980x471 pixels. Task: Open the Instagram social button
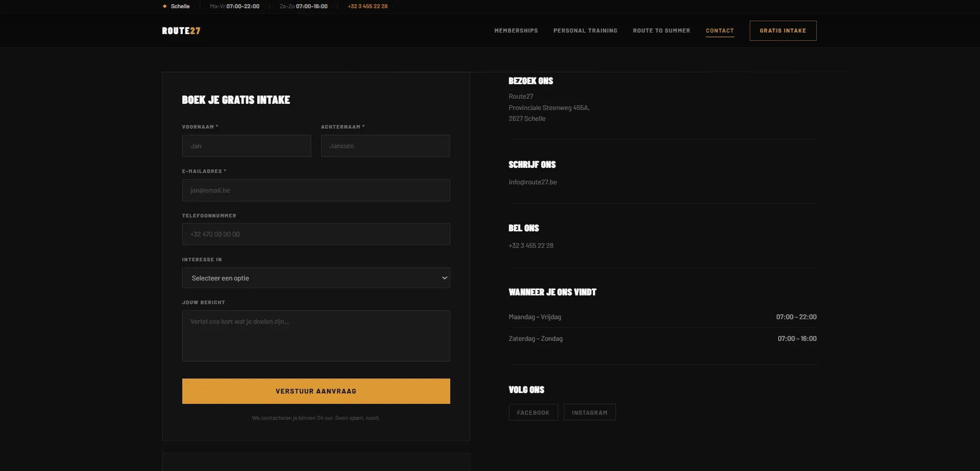click(x=590, y=412)
